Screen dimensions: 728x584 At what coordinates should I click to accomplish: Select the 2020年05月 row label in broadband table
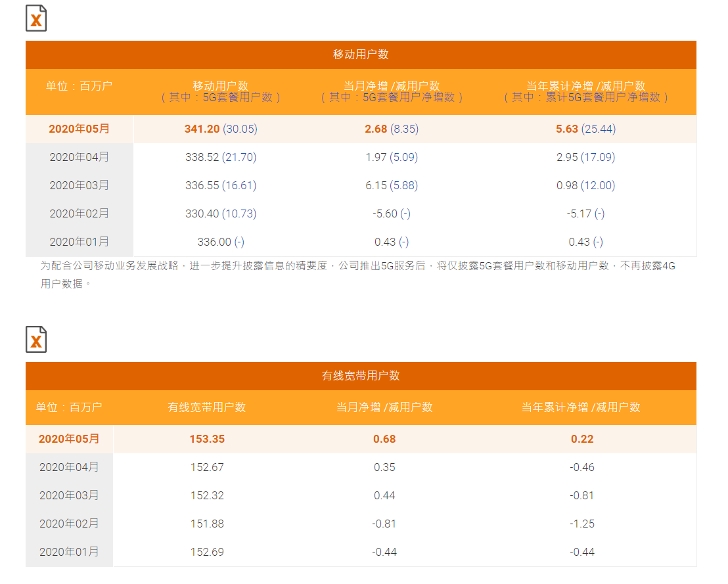tap(70, 439)
